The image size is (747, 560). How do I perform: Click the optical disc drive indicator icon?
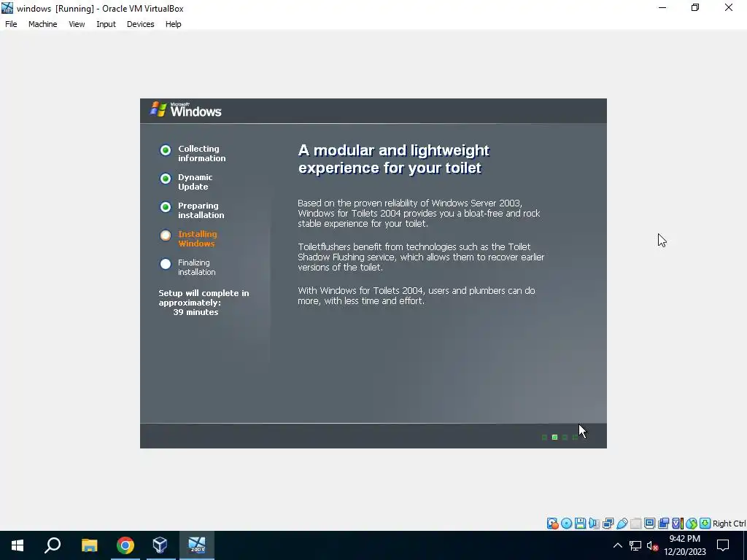coord(566,524)
